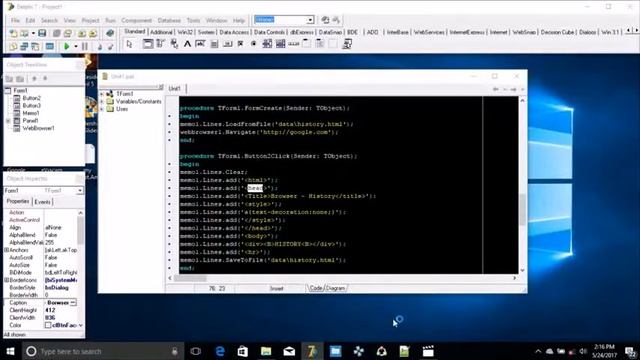Select the CheckBox palette component
This screenshot has height=360, width=640.
[x=240, y=44]
